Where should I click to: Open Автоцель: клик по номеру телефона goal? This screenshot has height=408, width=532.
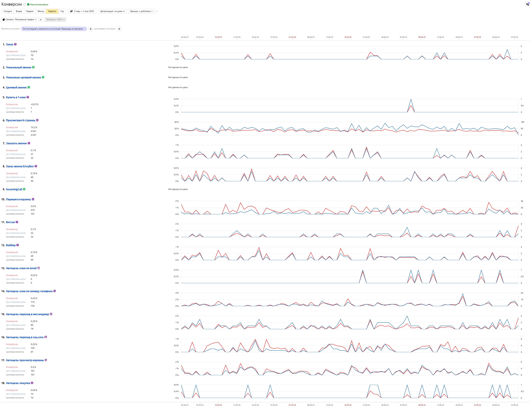(29, 291)
